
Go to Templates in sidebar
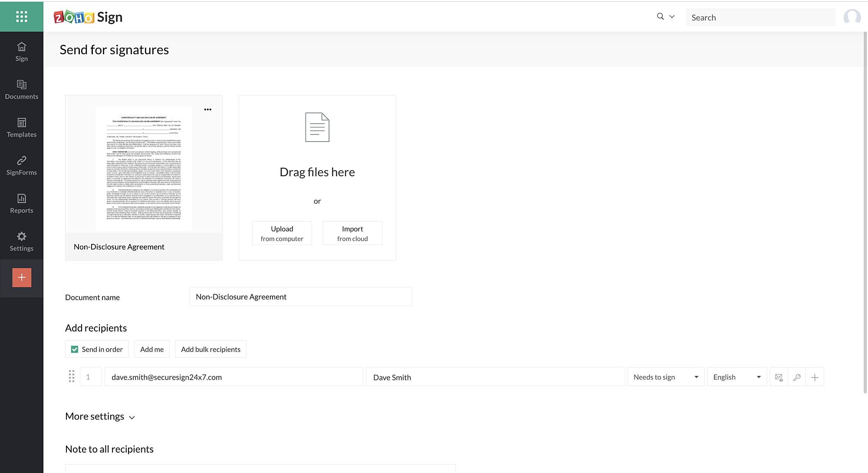21,128
